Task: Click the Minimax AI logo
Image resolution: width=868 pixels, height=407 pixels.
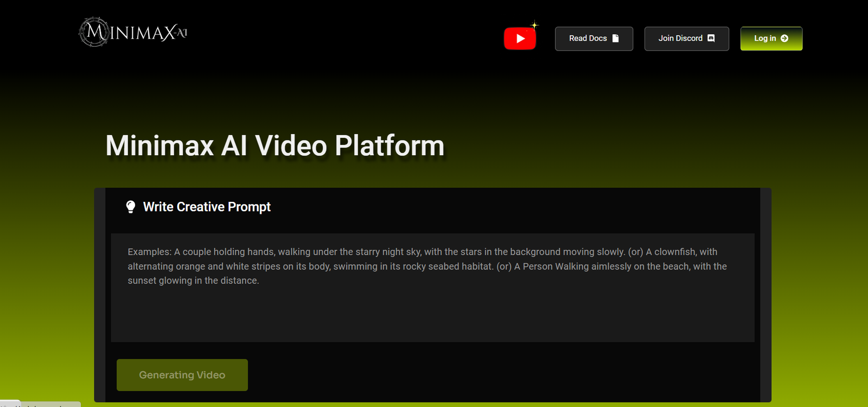Action: tap(133, 32)
